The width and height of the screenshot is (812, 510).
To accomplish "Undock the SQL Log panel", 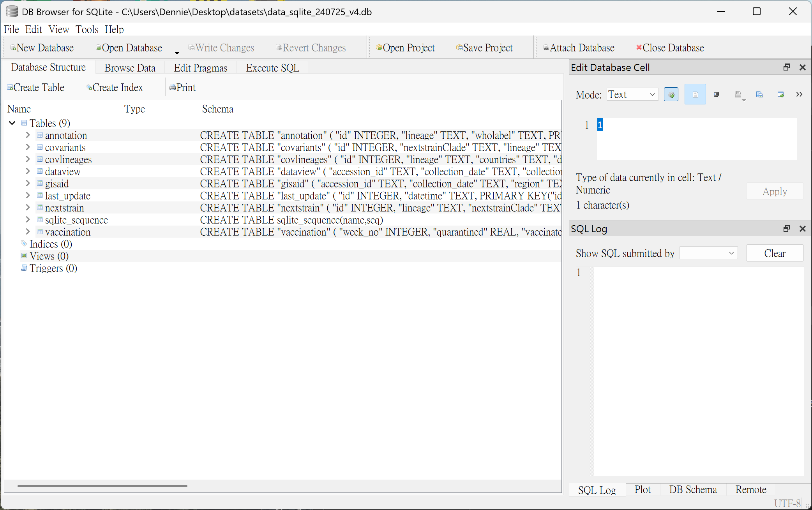I will [x=786, y=229].
